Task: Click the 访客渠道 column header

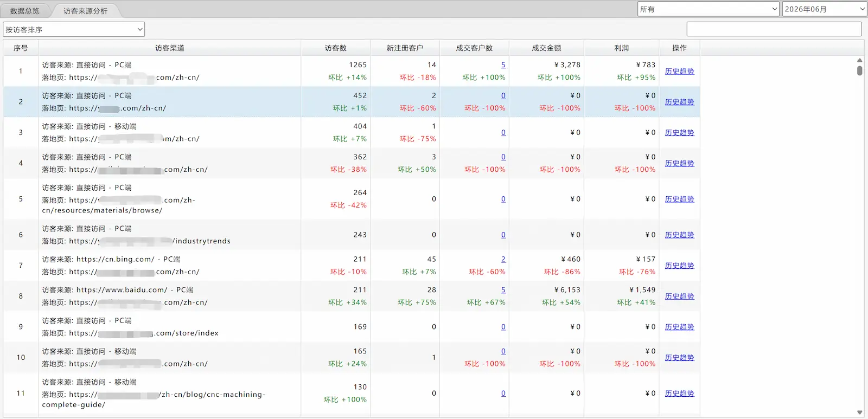Action: tap(170, 48)
